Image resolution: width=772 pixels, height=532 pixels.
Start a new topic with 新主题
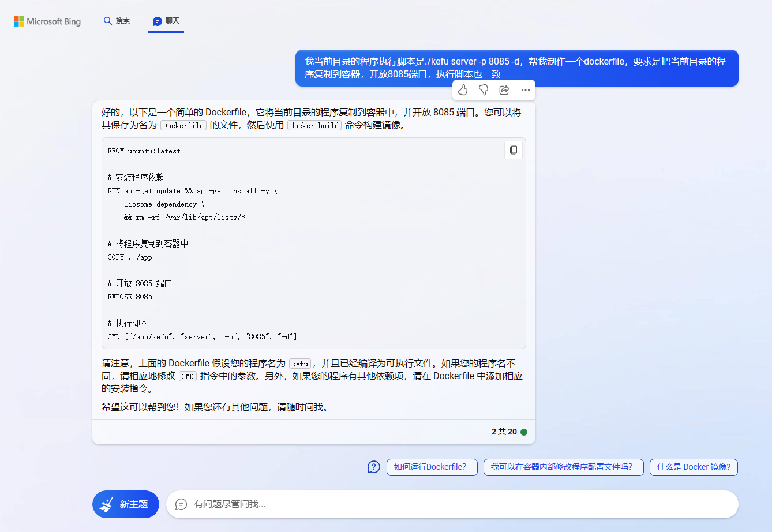[x=126, y=504]
